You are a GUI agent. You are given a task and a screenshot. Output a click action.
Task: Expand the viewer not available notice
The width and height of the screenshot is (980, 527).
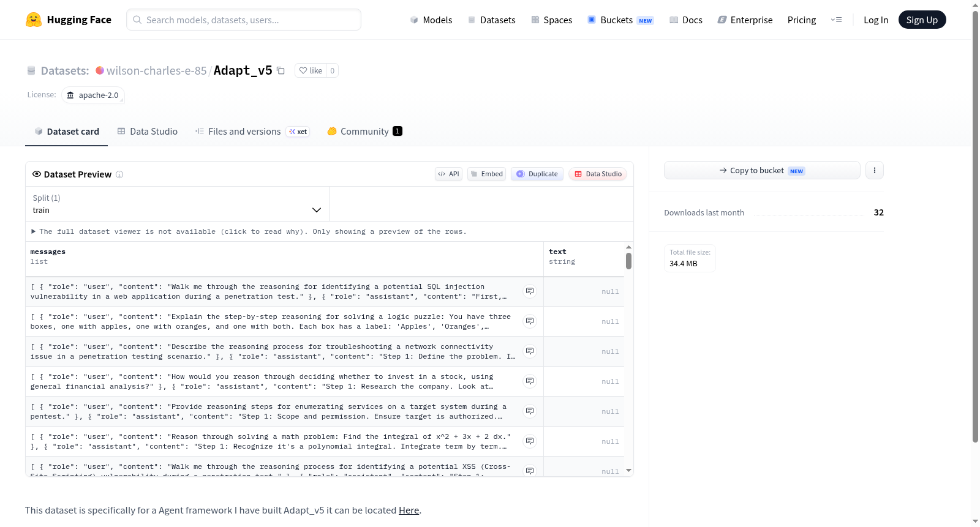[249, 231]
